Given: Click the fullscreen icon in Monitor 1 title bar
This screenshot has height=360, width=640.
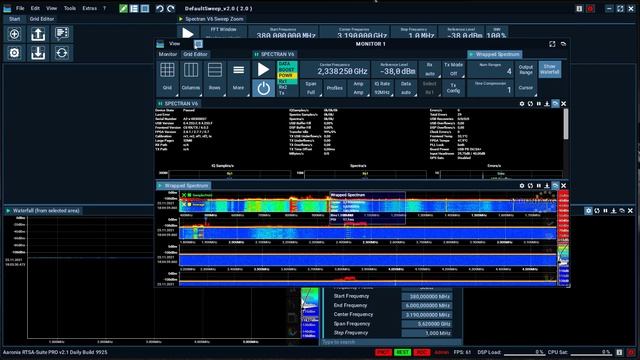Looking at the screenshot, I should point(552,44).
